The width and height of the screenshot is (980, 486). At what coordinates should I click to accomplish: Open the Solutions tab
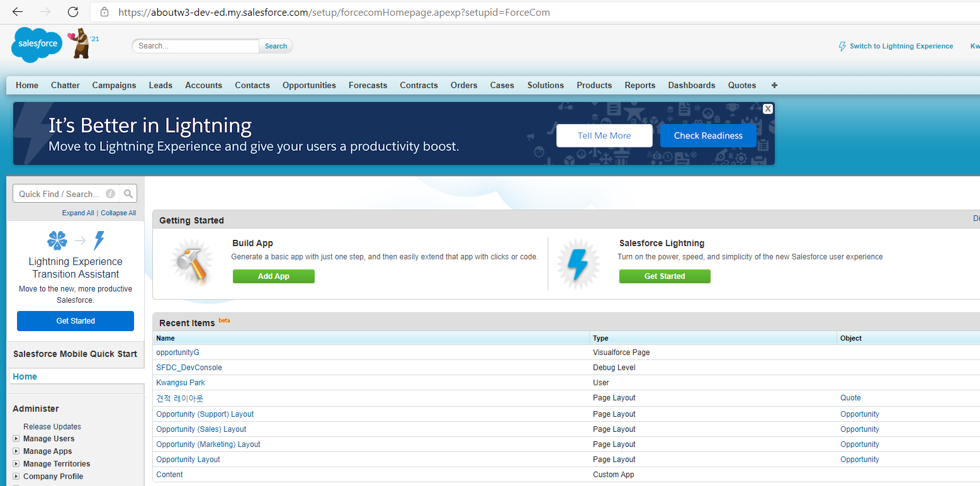click(546, 85)
